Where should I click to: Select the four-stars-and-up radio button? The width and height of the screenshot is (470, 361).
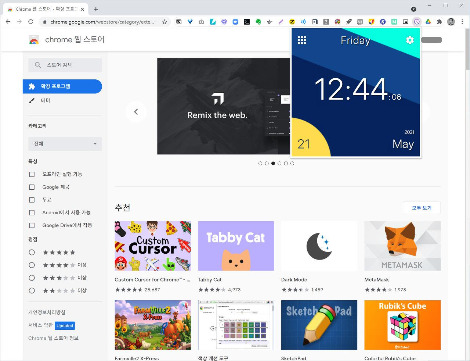click(32, 265)
